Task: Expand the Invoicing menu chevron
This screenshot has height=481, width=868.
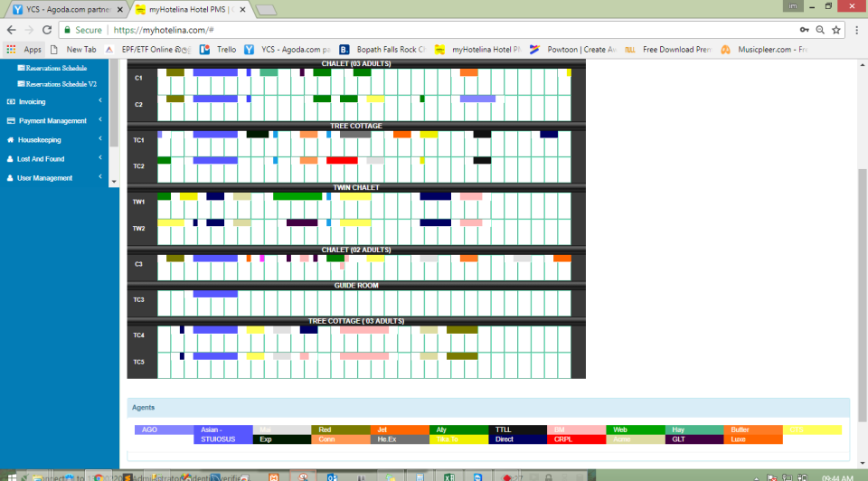Action: coord(100,100)
